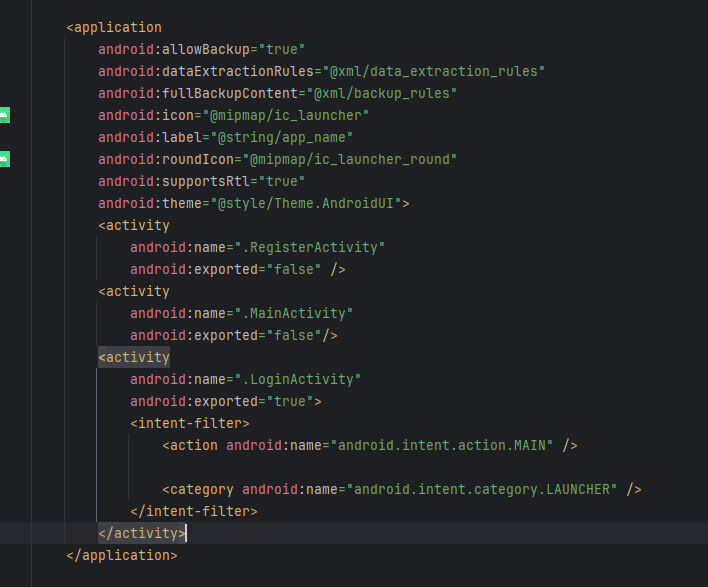Click ".LoginActivity" class name
Screen dimensions: 708x587
[298, 379]
